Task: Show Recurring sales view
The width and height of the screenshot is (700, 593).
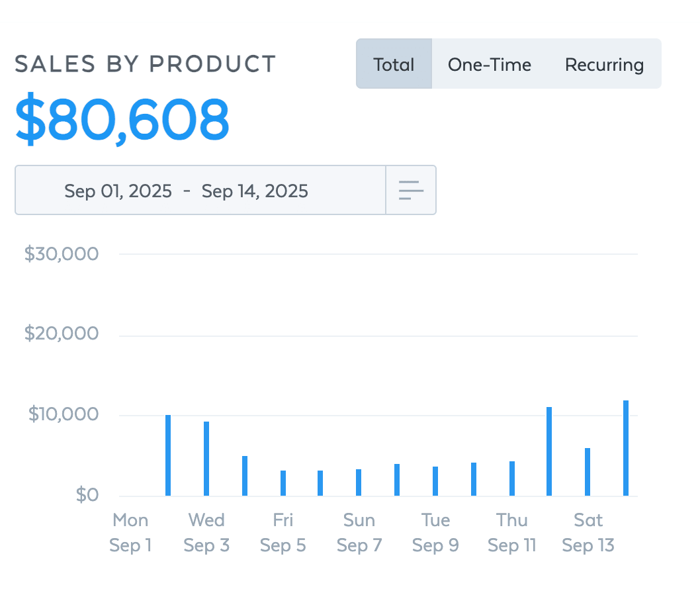Action: (604, 64)
